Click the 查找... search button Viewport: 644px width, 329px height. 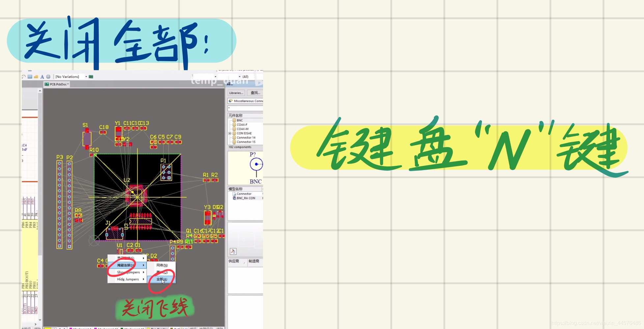pos(255,93)
